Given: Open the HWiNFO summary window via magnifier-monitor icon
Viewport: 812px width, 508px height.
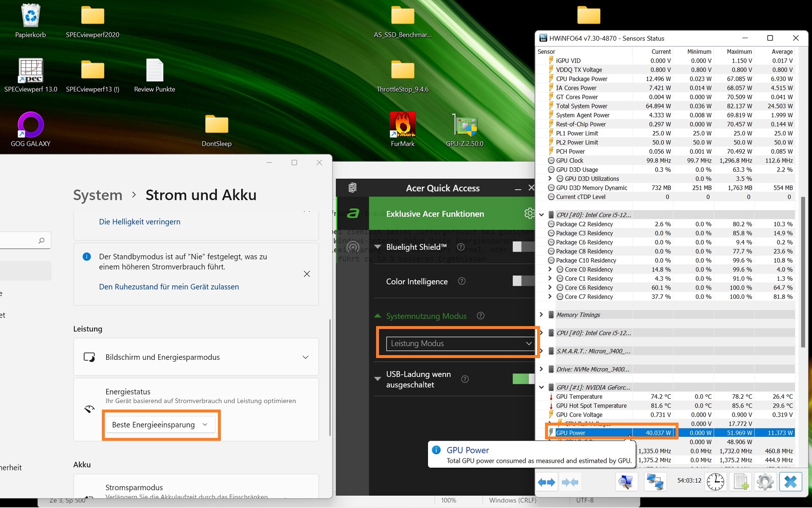Looking at the screenshot, I should [x=626, y=482].
